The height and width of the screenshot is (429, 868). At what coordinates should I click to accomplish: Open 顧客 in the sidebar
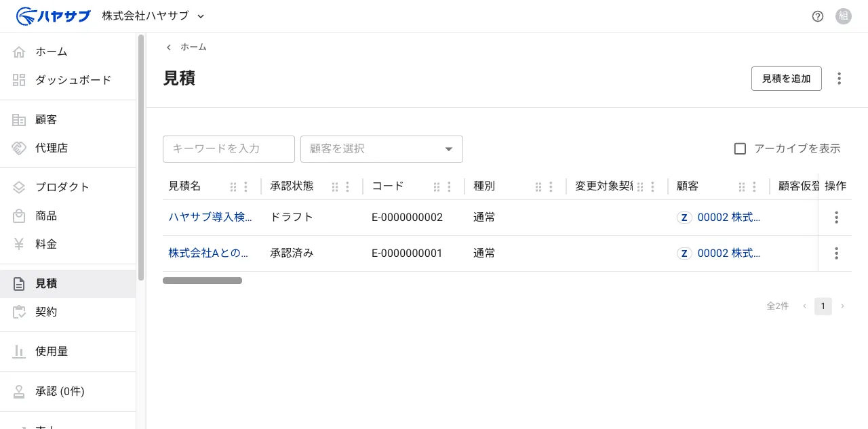click(x=68, y=119)
